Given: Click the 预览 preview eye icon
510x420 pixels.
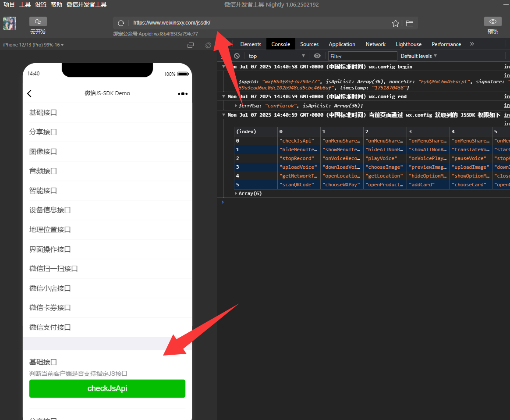Looking at the screenshot, I should [x=493, y=21].
